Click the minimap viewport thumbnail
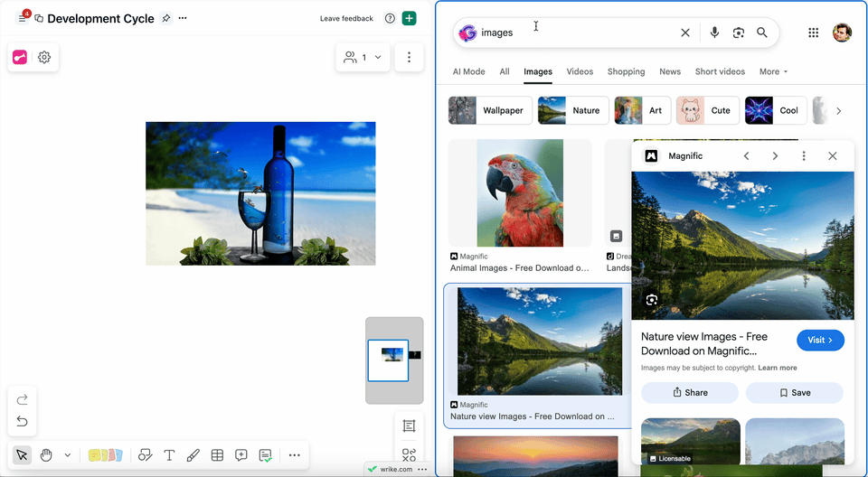Screen dimensions: 868x477 coord(388,360)
